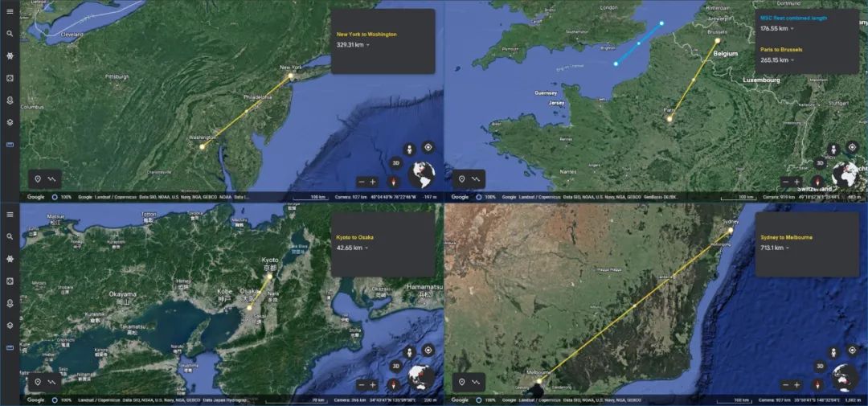This screenshot has height=406, width=868.
Task: Open Map Style layers icon in Kyoto map sidebar
Action: (x=10, y=326)
